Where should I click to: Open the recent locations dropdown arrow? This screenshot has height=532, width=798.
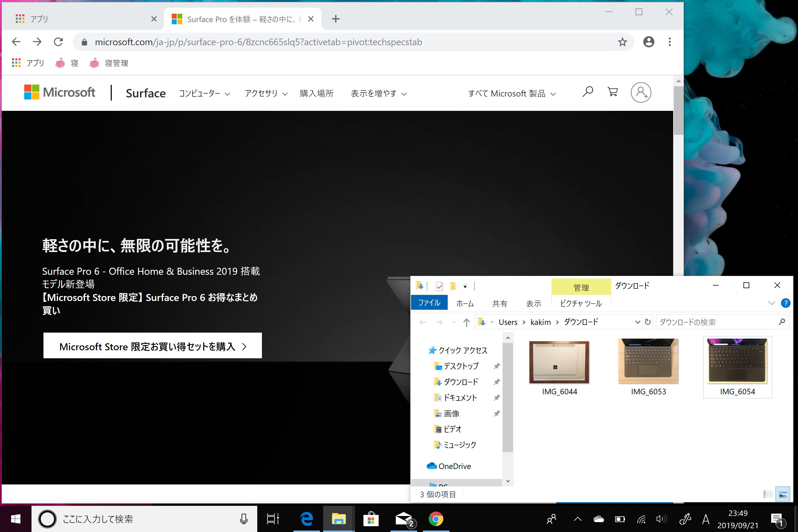click(454, 322)
